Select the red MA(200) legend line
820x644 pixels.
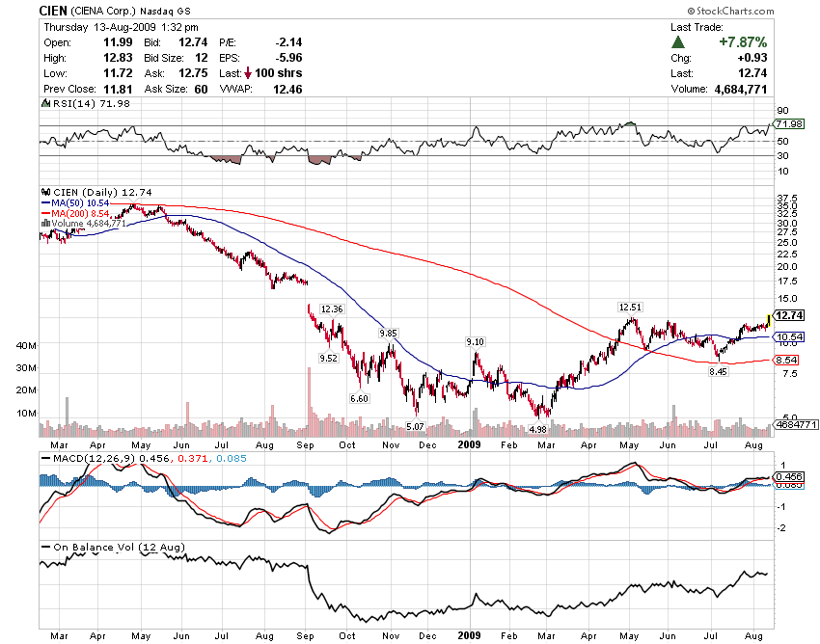coord(46,213)
